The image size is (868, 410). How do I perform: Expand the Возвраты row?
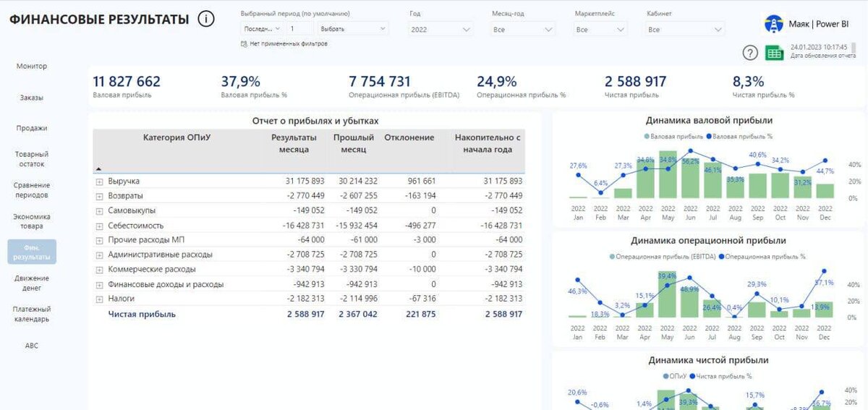(x=100, y=196)
